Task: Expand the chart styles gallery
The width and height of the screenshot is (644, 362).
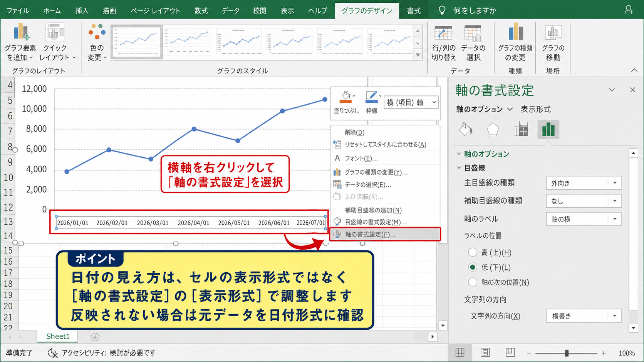Action: click(x=418, y=55)
